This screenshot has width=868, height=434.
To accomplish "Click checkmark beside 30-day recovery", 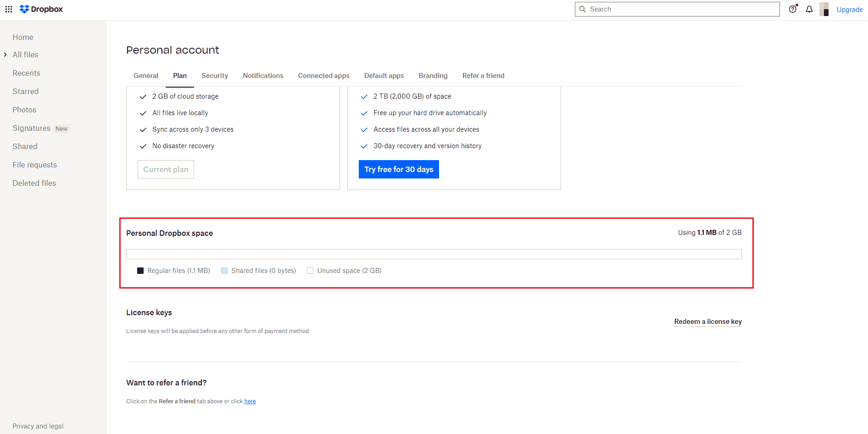I will pyautogui.click(x=364, y=146).
